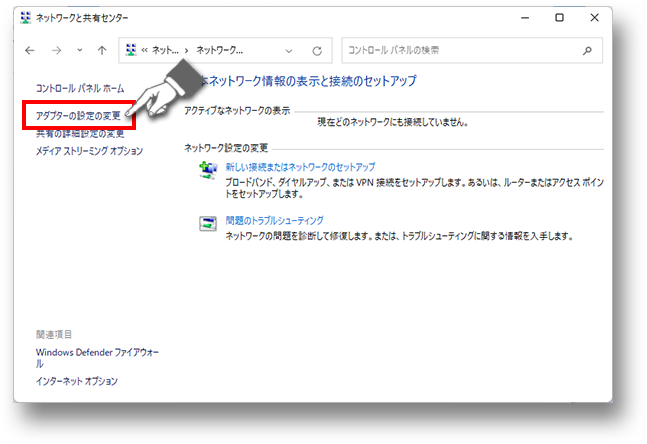Expand the address bar history dropdown
The height and width of the screenshot is (444, 647).
coord(289,51)
